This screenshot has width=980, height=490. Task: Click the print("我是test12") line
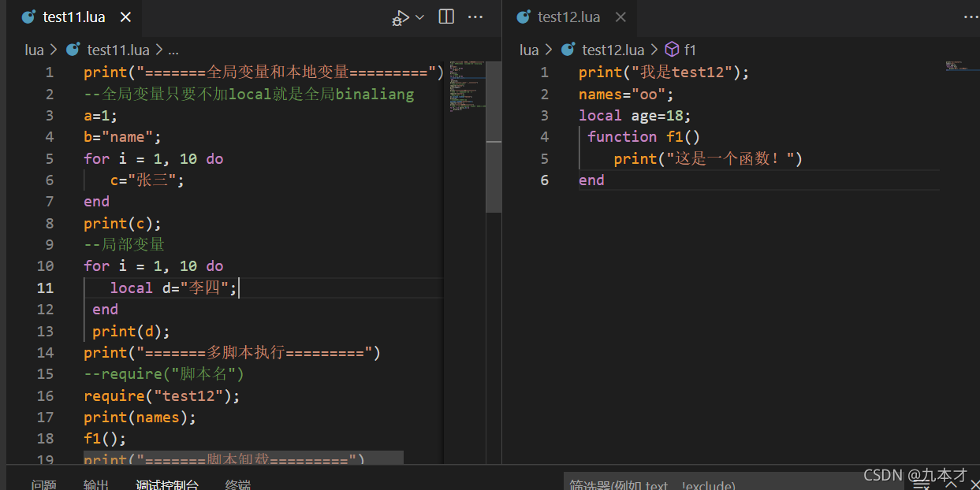[664, 72]
